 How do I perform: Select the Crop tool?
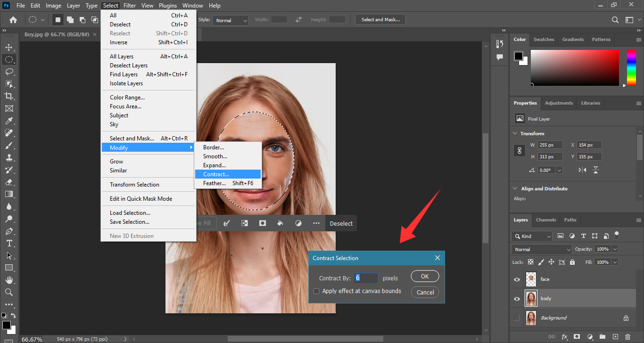(x=9, y=96)
